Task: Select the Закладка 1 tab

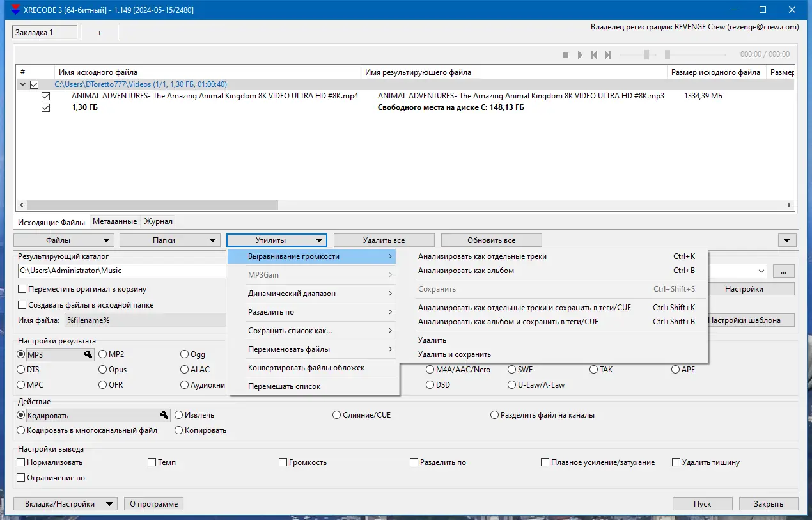Action: click(44, 33)
